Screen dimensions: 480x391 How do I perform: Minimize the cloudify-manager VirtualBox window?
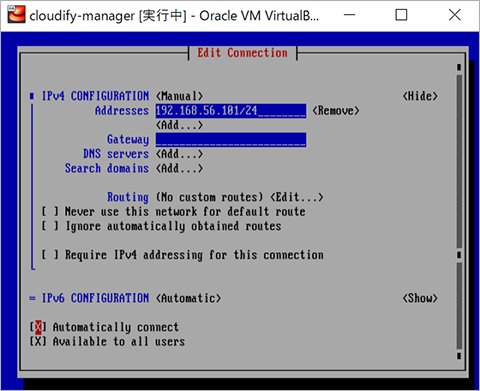349,15
